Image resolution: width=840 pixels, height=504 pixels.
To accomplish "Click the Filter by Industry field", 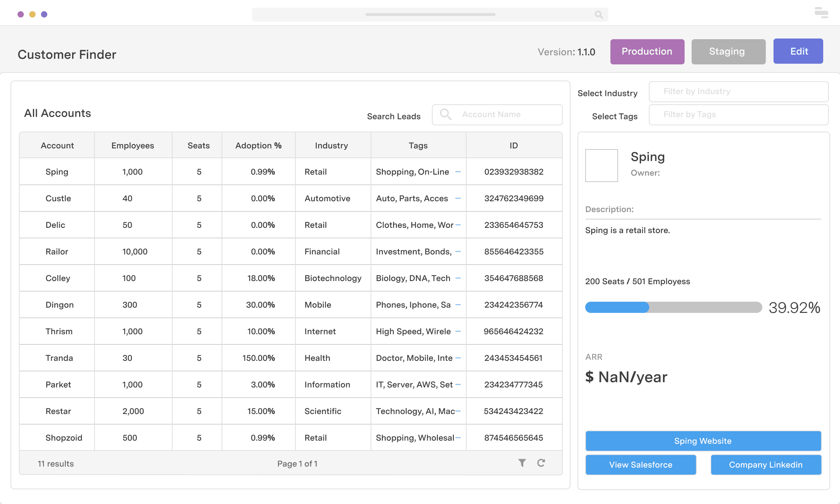I will click(738, 91).
